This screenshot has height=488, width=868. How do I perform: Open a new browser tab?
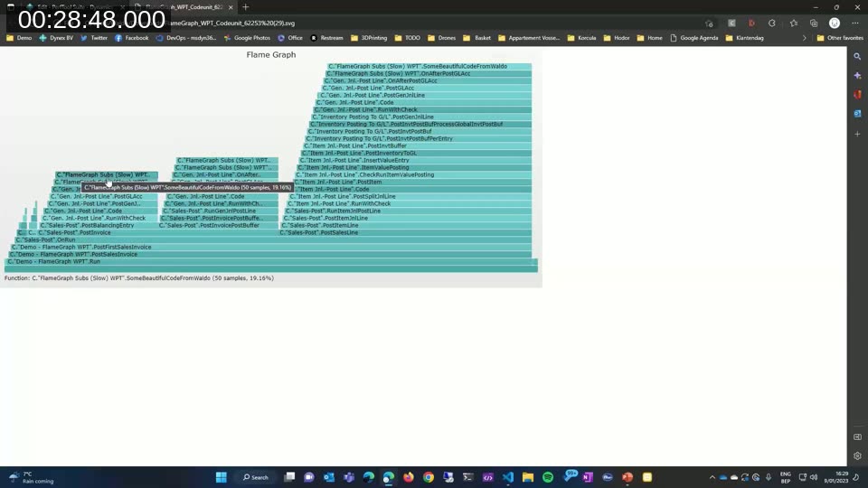pos(245,7)
